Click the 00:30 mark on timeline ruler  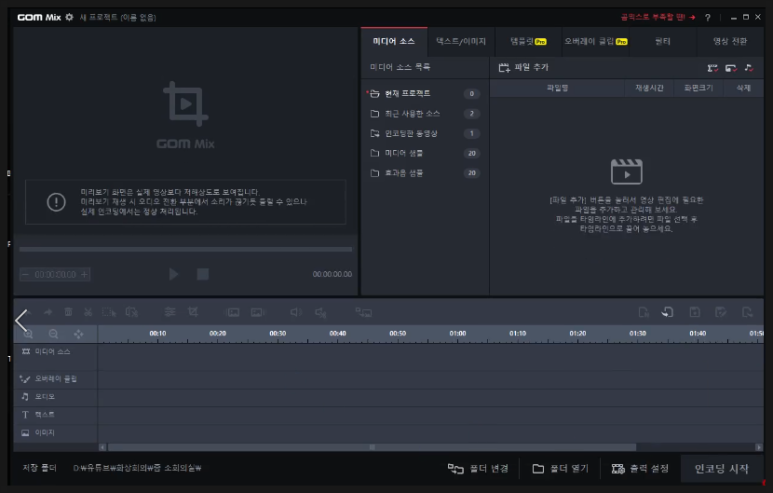(278, 334)
